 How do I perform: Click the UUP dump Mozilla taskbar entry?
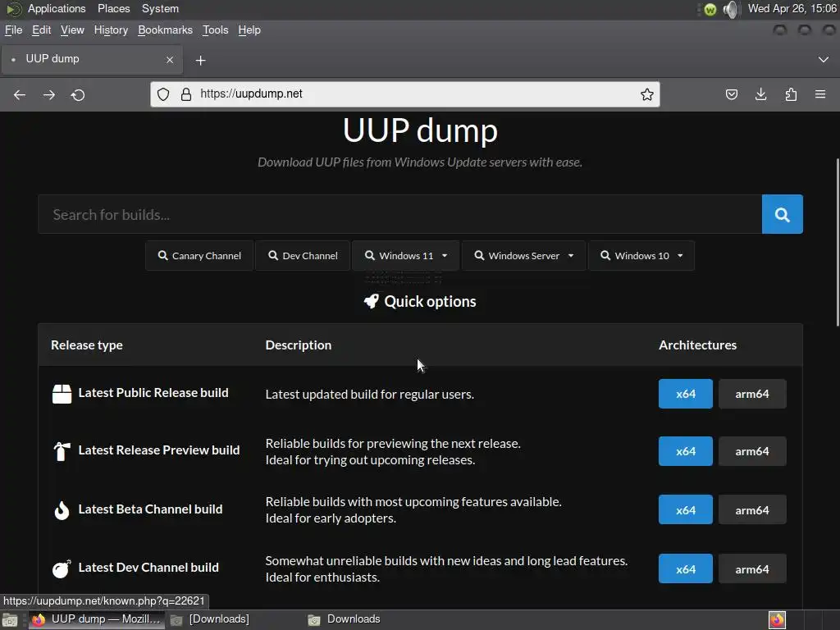pos(97,619)
